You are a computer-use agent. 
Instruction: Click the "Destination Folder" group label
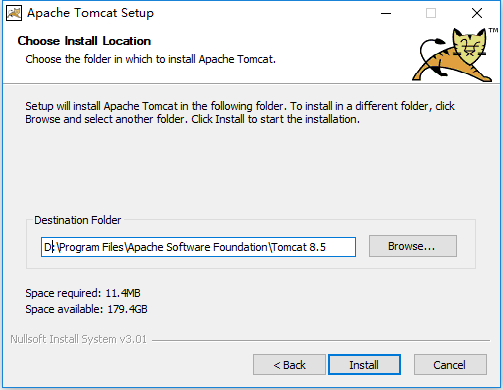click(x=77, y=220)
